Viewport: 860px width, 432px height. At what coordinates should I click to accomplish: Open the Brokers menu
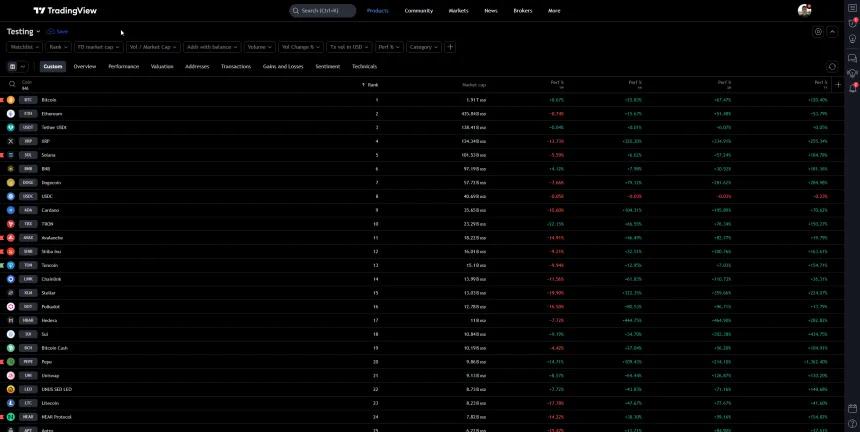523,10
